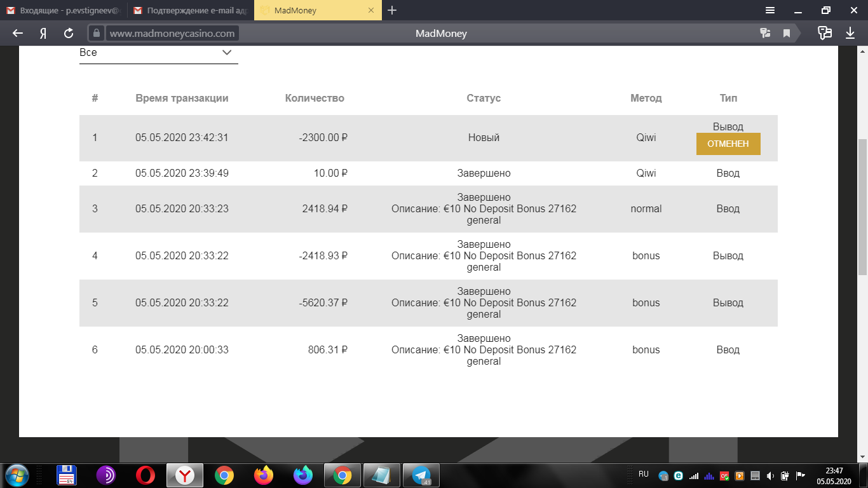Click the RU language indicator
The height and width of the screenshot is (488, 868).
tap(644, 474)
